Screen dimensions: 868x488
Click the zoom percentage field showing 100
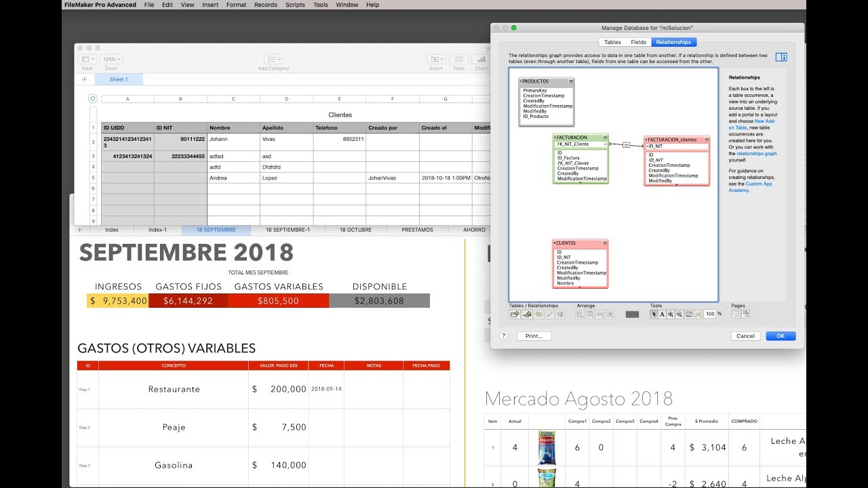click(710, 314)
